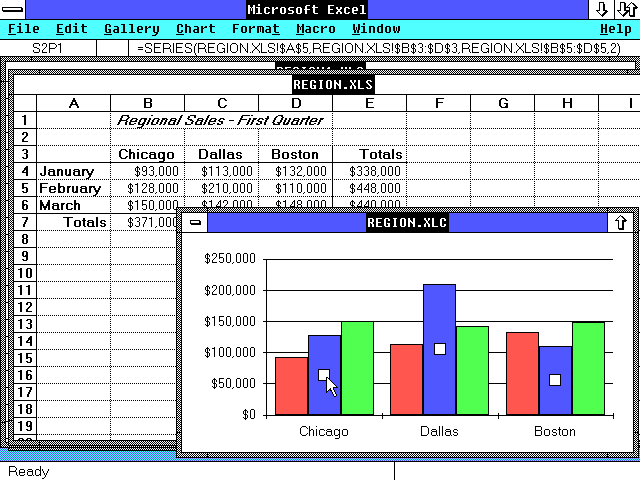Click the March label cell
The image size is (640, 480).
pos(73,205)
